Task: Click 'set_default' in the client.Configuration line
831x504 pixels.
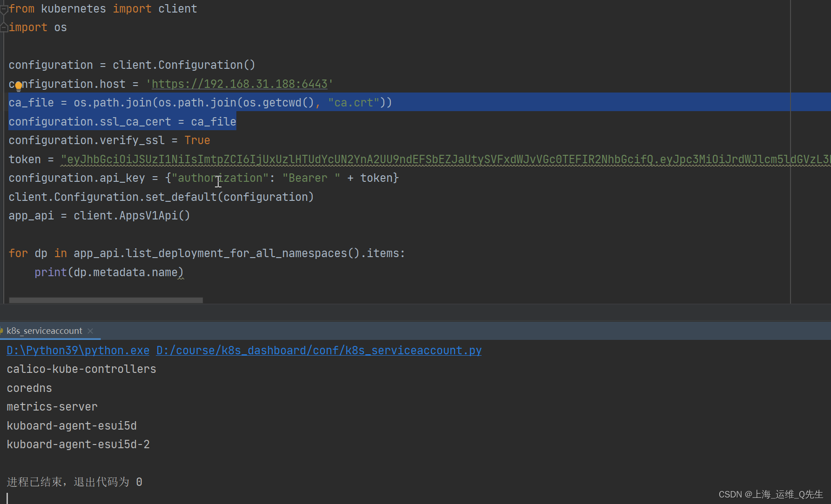Action: [181, 197]
